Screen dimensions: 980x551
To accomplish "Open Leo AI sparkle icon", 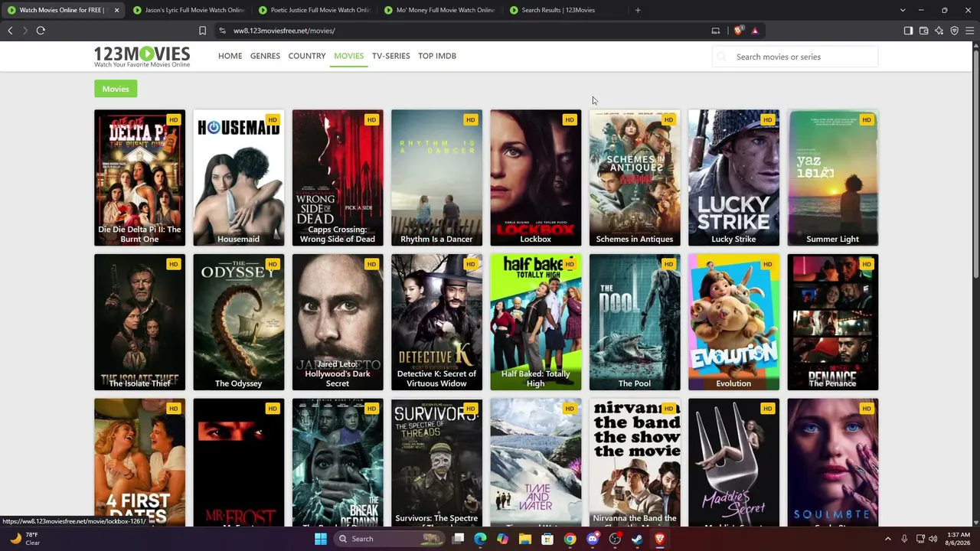I will click(x=939, y=31).
